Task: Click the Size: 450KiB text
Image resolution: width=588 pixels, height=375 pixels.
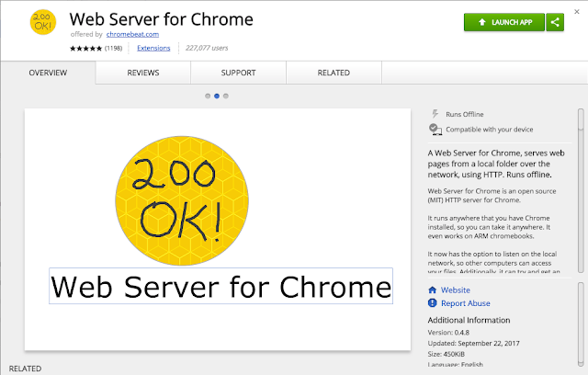Action: click(x=447, y=354)
